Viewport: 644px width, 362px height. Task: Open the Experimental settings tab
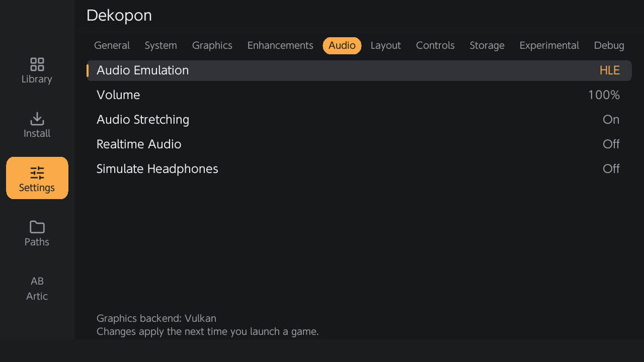[549, 46]
